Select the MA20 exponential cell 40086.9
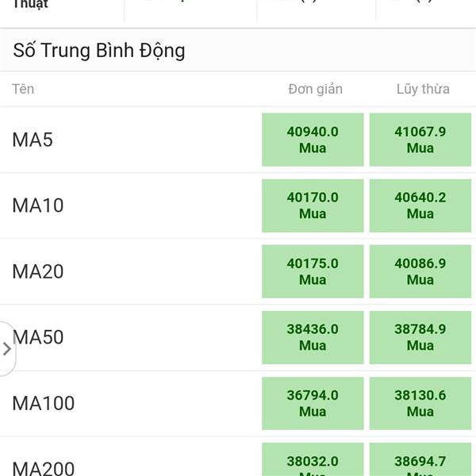Image resolution: width=476 pixels, height=476 pixels. [x=420, y=271]
